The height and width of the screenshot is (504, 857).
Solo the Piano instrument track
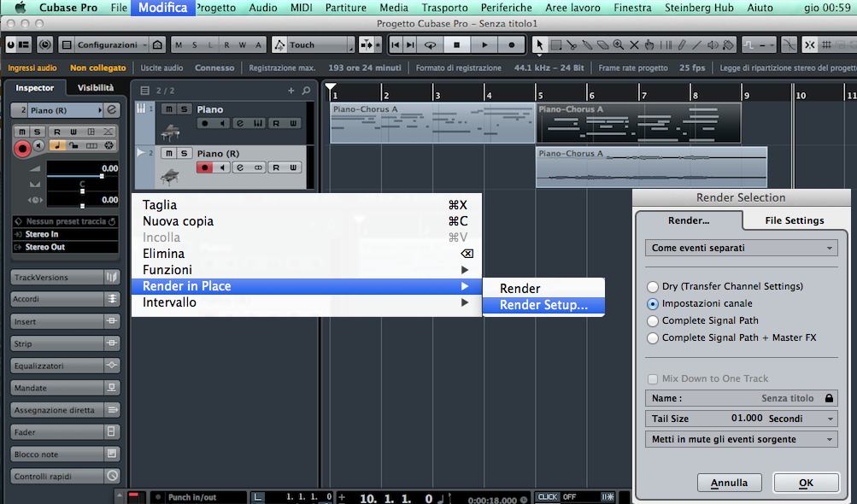(185, 109)
